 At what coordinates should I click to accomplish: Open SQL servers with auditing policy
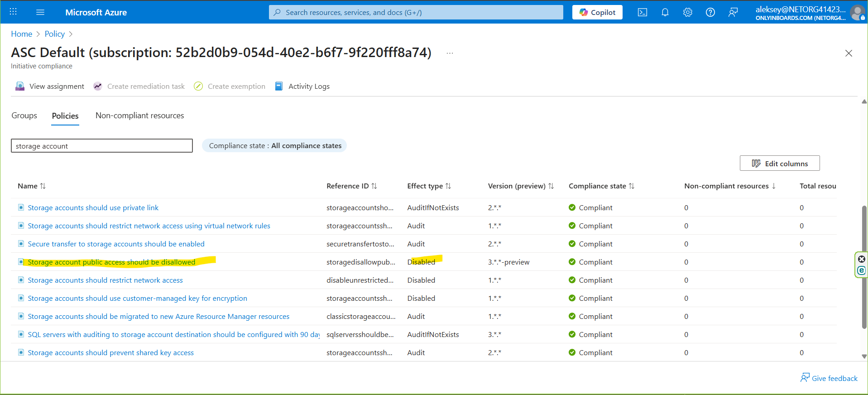(173, 334)
